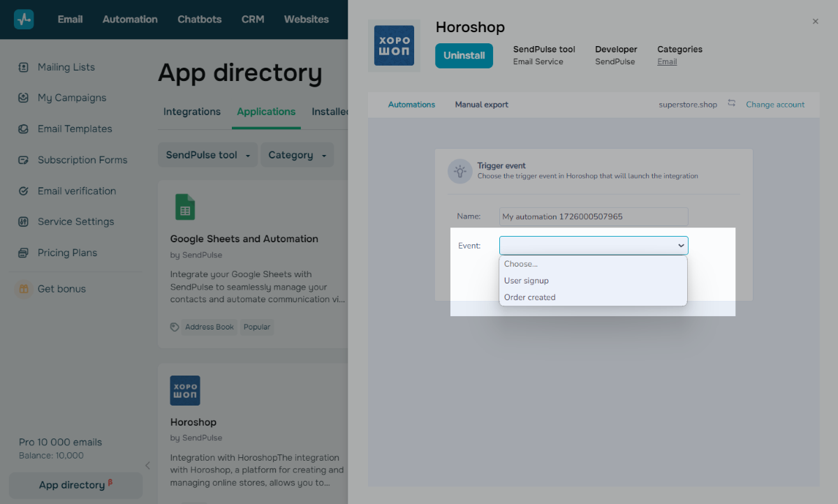Select the Choose... option
Image resolution: width=838 pixels, height=504 pixels.
pos(593,264)
